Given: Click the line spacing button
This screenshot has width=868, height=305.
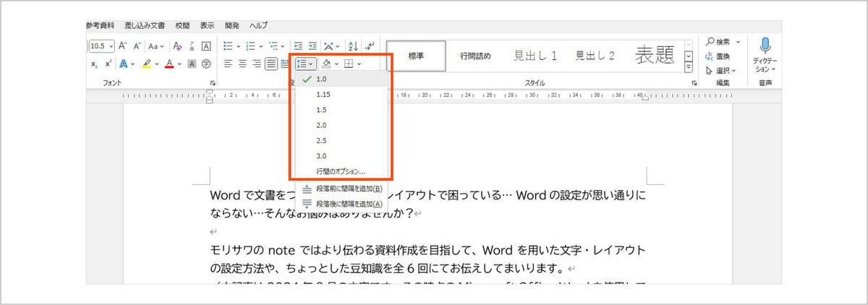Looking at the screenshot, I should (305, 64).
